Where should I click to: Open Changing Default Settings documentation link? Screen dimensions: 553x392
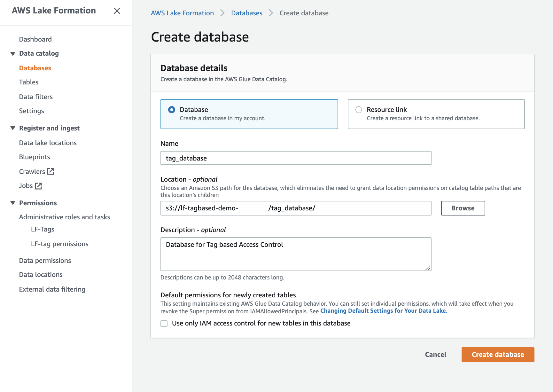pyautogui.click(x=384, y=311)
